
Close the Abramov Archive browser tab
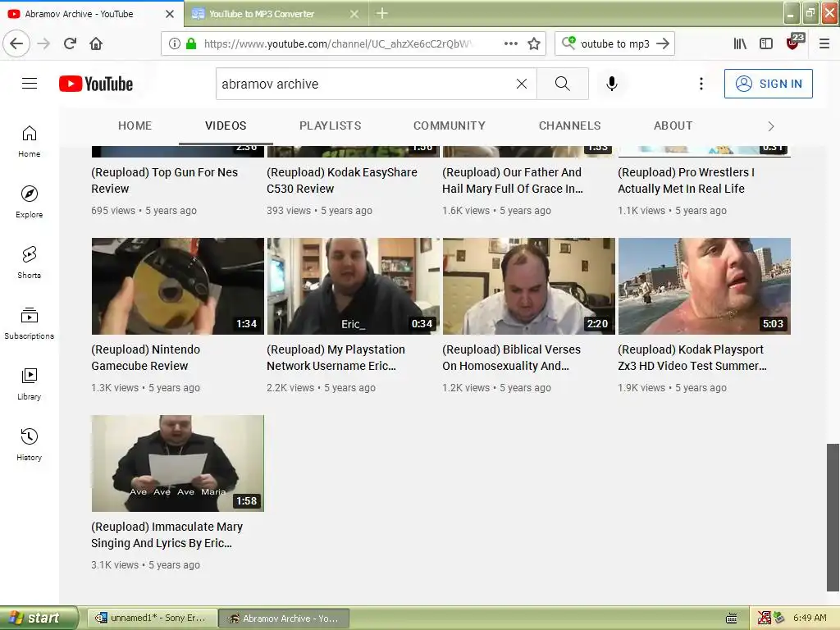click(x=170, y=14)
